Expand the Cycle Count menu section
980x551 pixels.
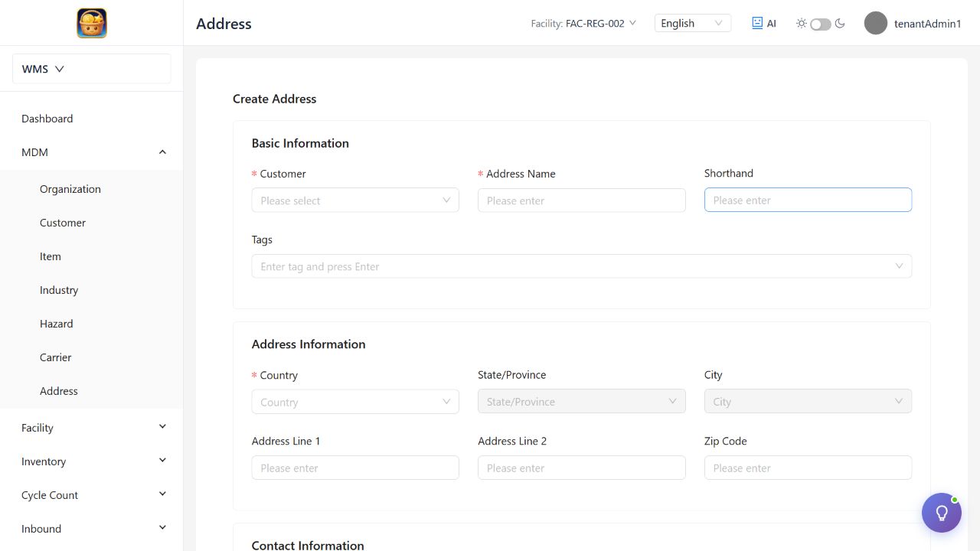[92, 495]
